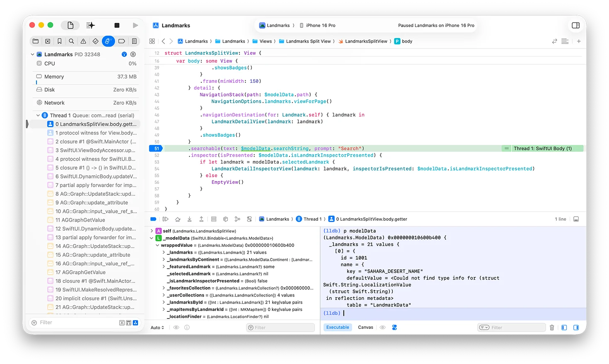Click the Run play button
Viewport: 609px width, 364px height.
pos(135,25)
